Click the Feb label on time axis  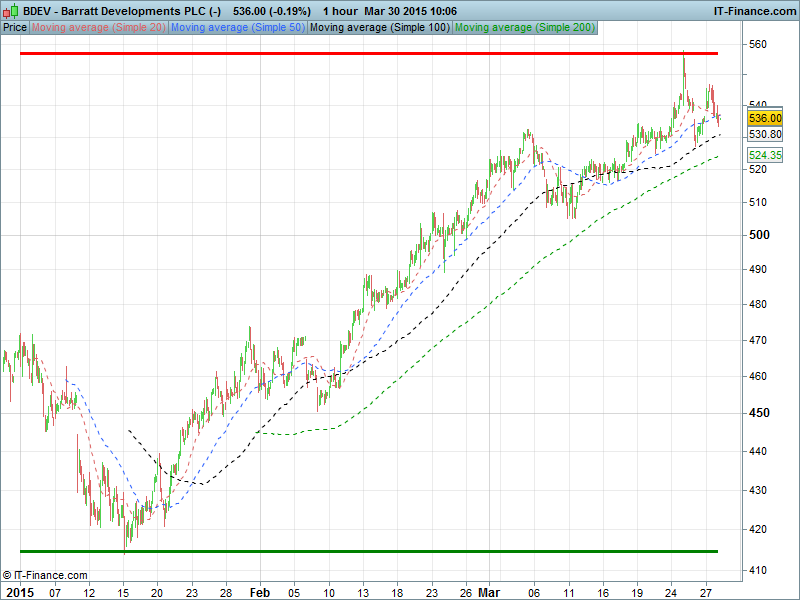[261, 592]
